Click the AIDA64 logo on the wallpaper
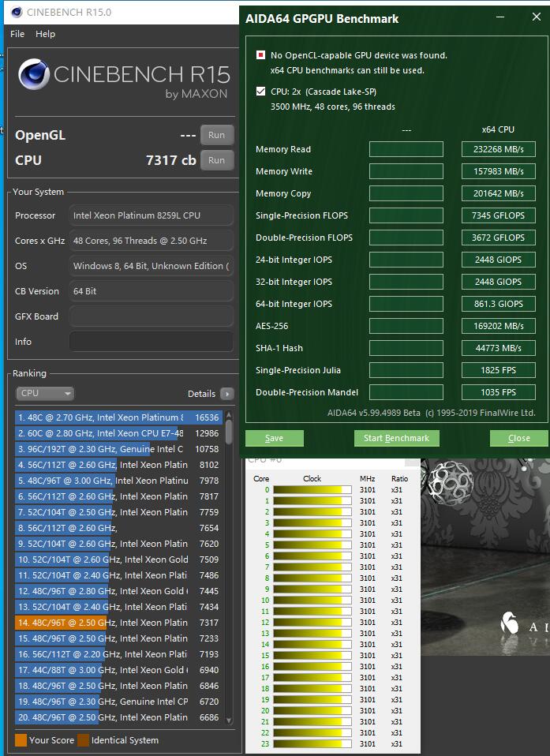 [x=510, y=623]
